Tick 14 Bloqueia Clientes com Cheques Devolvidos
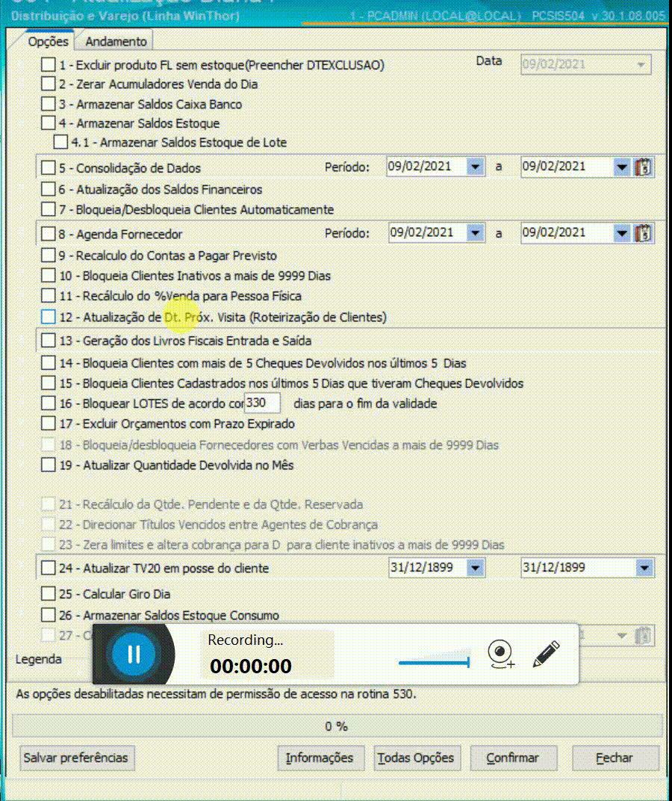Image resolution: width=672 pixels, height=801 pixels. coord(48,363)
